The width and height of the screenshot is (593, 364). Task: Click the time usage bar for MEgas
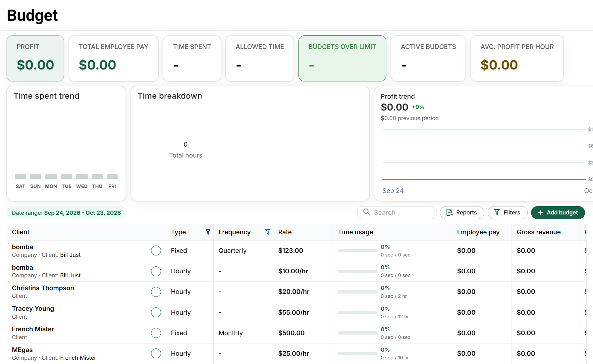point(357,353)
